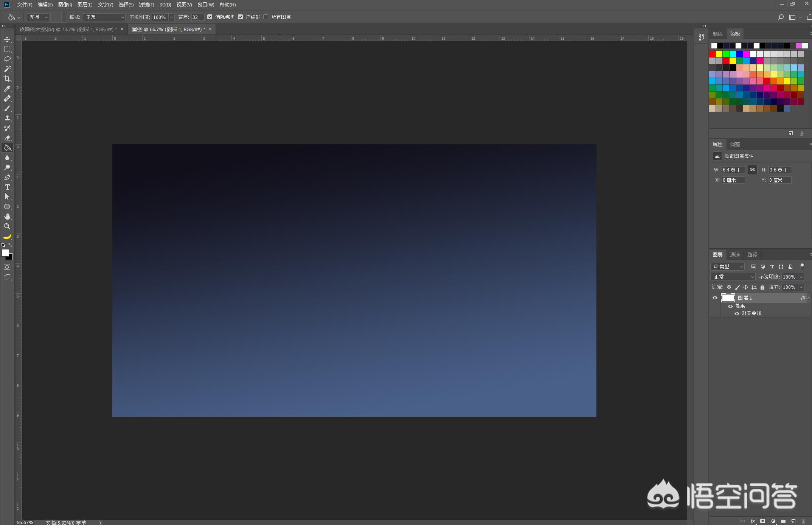
Task: Select the Crop tool
Action: point(7,79)
